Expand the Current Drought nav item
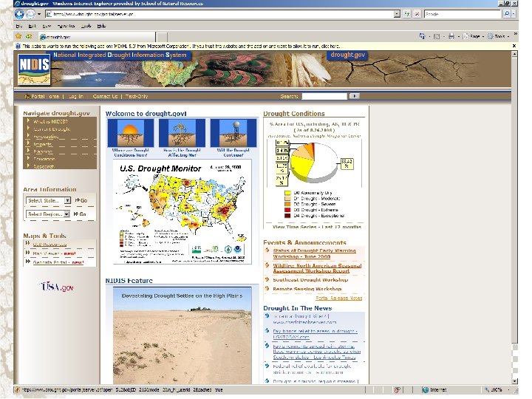 pos(52,129)
